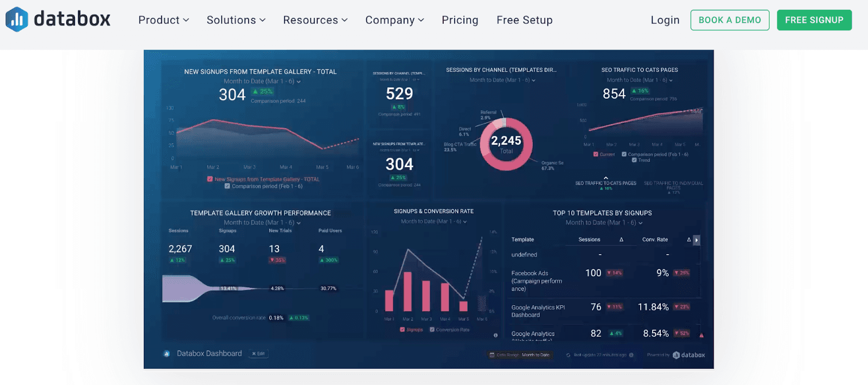This screenshot has height=385, width=868.
Task: Open the Solutions dropdown menu
Action: pos(236,20)
